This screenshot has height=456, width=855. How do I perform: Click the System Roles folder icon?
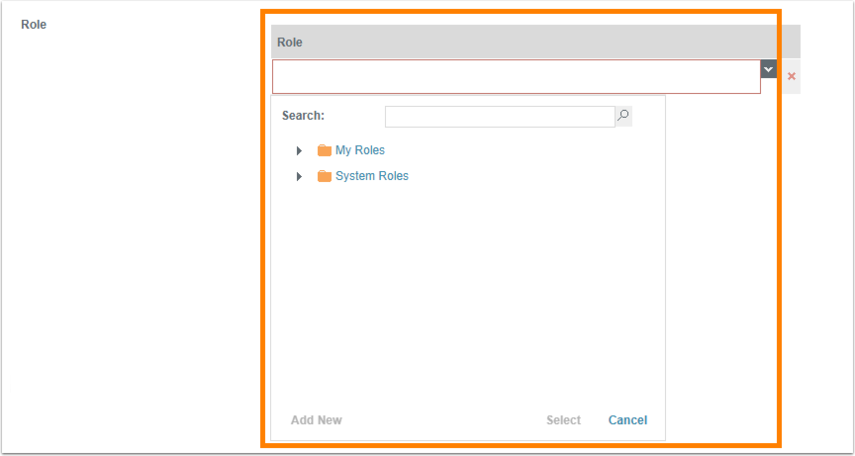[324, 176]
